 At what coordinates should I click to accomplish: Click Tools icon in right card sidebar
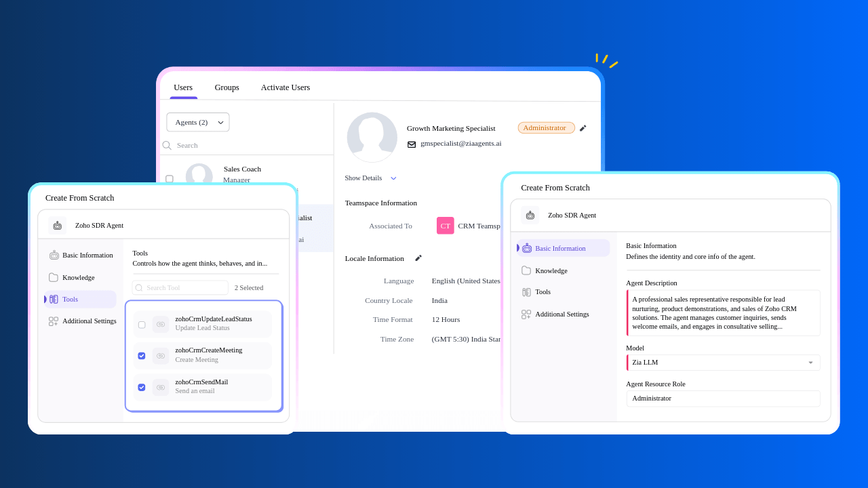526,292
